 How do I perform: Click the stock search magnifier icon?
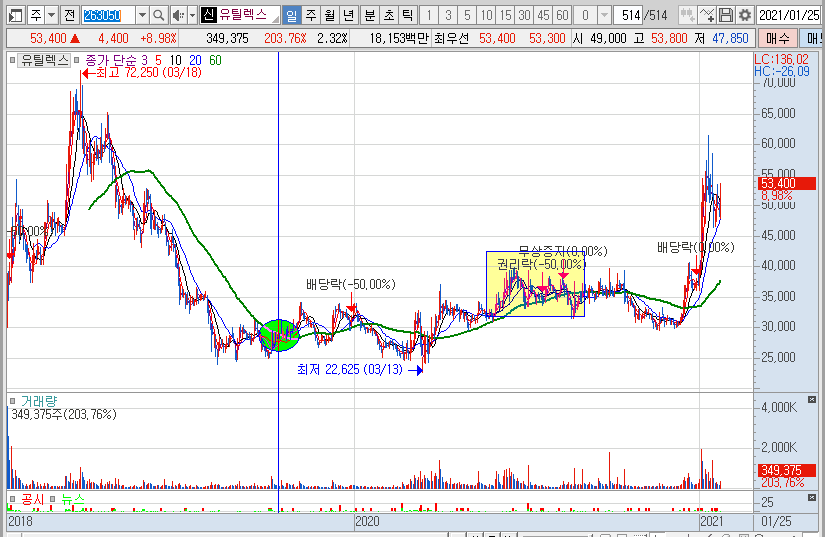click(x=158, y=15)
